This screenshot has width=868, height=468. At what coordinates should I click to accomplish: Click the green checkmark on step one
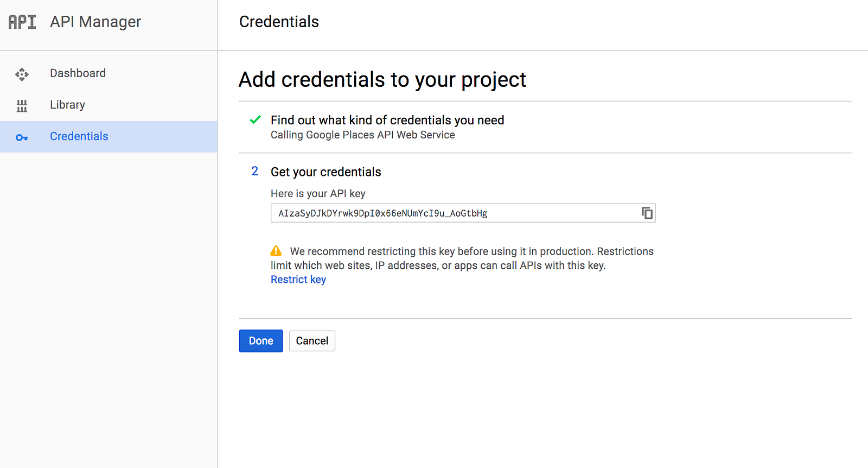(x=255, y=120)
